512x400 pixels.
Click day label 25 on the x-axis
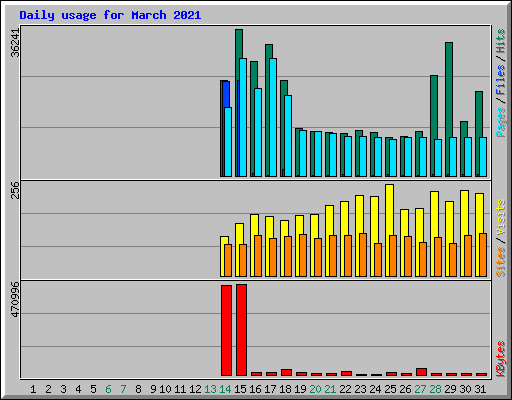(x=390, y=389)
